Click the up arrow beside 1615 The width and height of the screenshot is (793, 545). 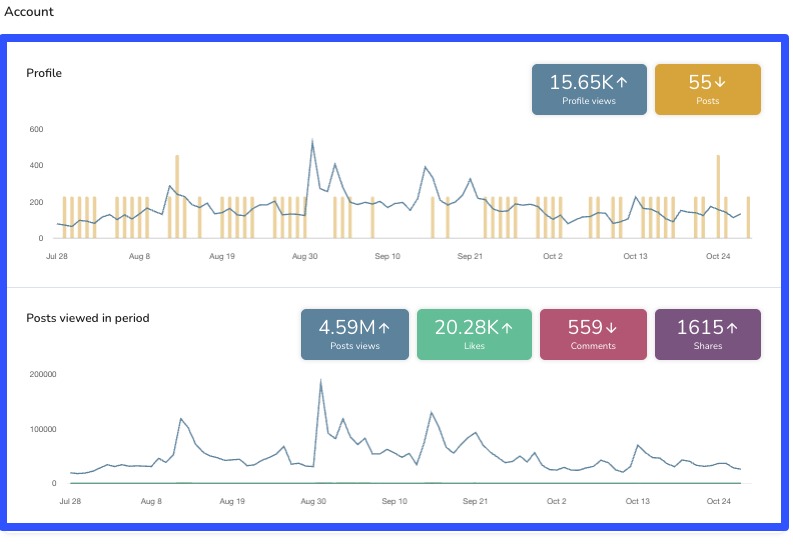(x=732, y=327)
